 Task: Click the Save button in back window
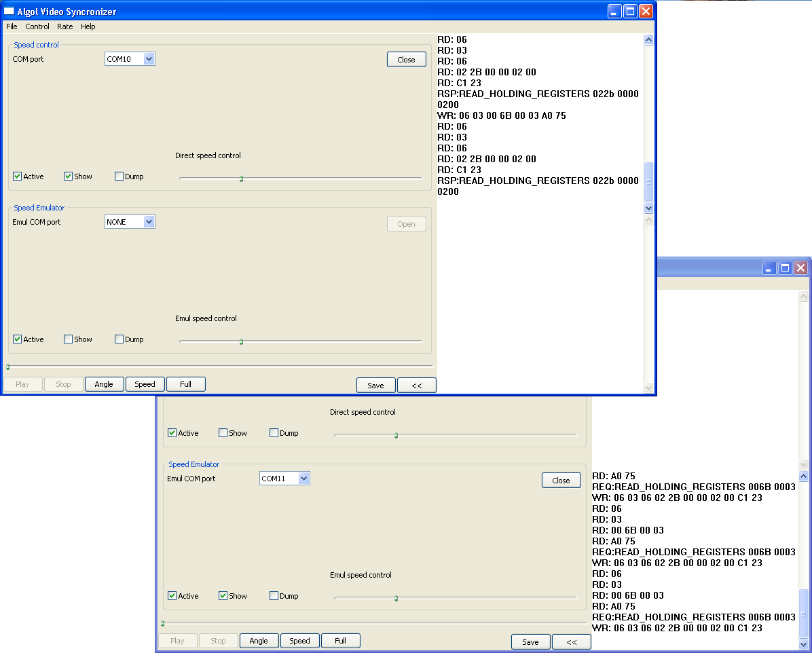pos(531,641)
